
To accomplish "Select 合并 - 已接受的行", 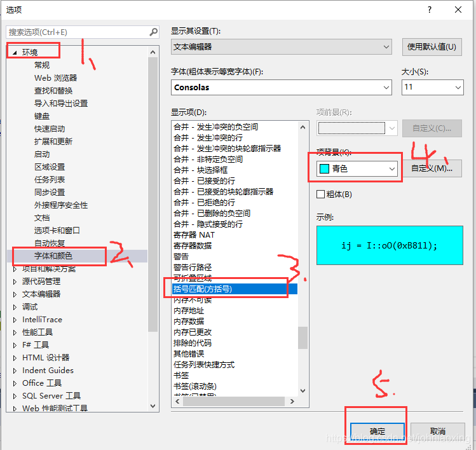I will pyautogui.click(x=204, y=181).
